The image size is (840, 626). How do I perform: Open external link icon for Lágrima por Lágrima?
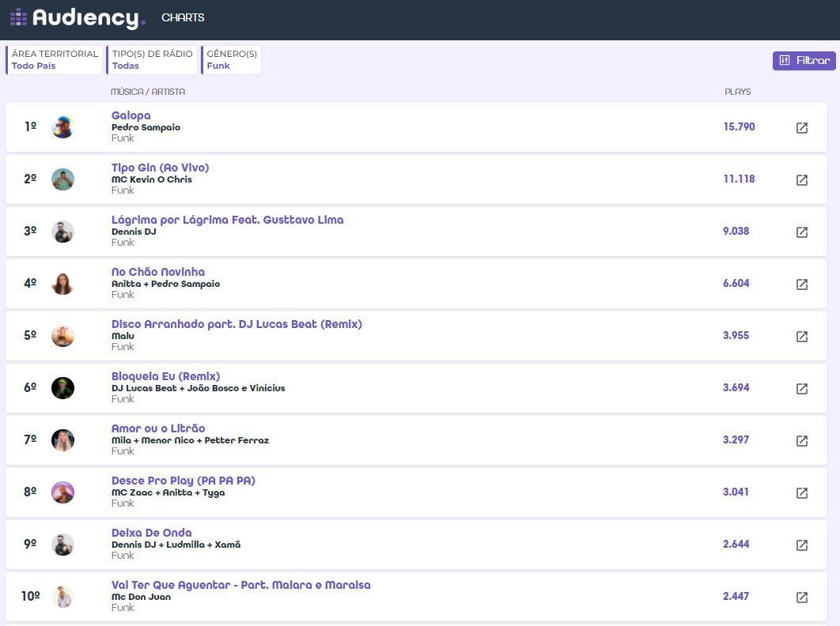click(x=801, y=232)
